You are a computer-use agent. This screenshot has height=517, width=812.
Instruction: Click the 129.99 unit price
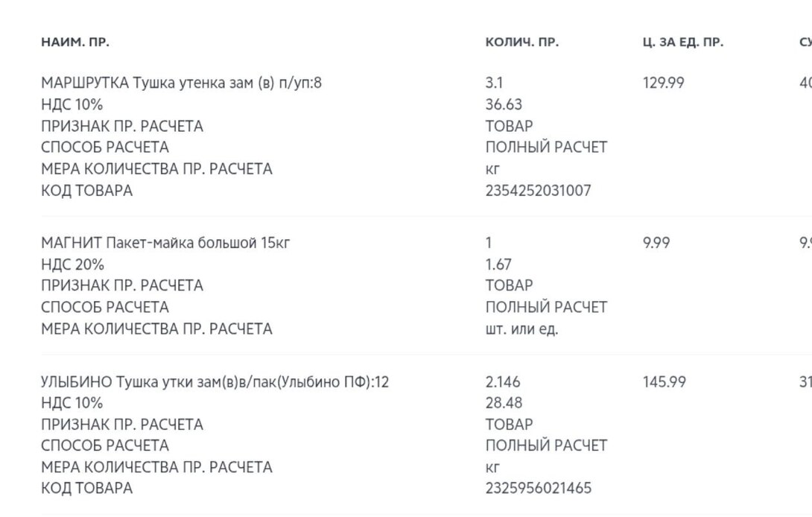(663, 83)
